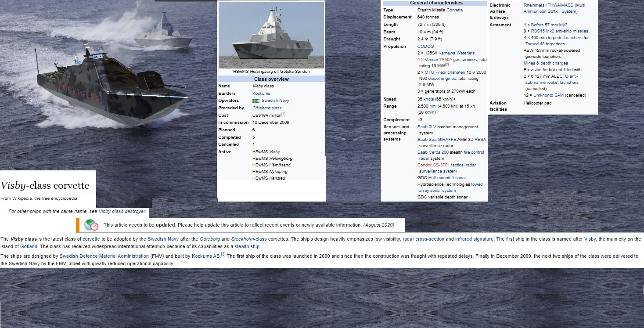Screen dimensions: 644x328
Task: Follow the Saab Sea GIRAFFE link
Action: tap(436, 140)
